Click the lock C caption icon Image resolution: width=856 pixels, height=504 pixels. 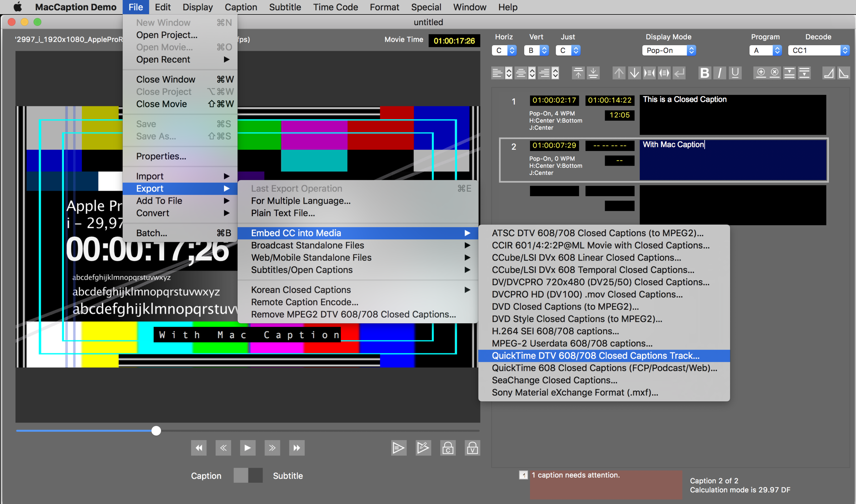click(x=448, y=448)
